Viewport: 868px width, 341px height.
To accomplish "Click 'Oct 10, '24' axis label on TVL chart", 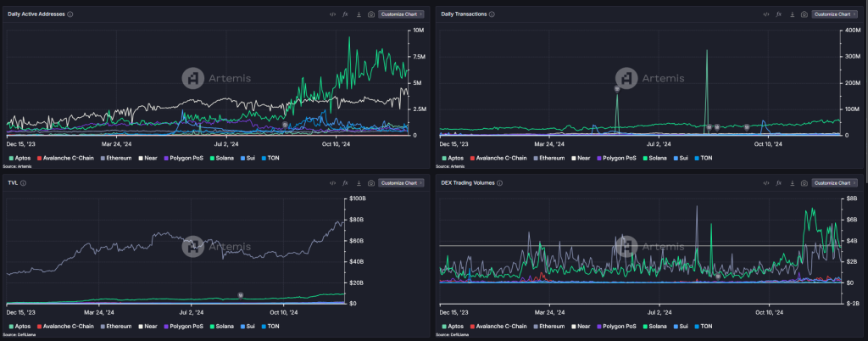I will coord(283,313).
